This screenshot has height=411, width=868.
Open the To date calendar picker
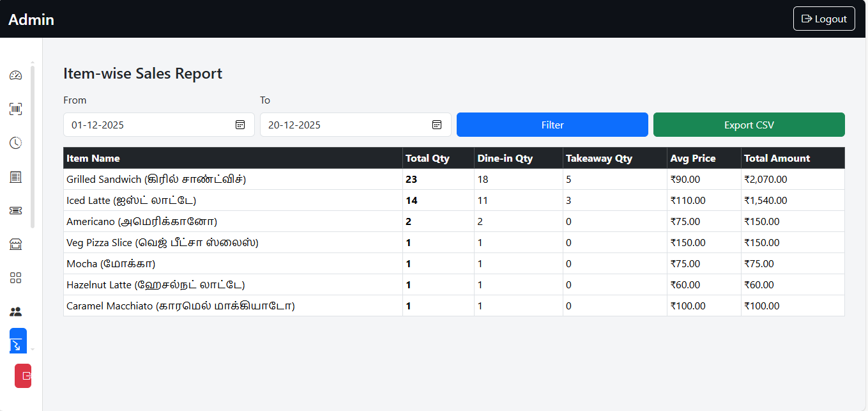tap(437, 125)
